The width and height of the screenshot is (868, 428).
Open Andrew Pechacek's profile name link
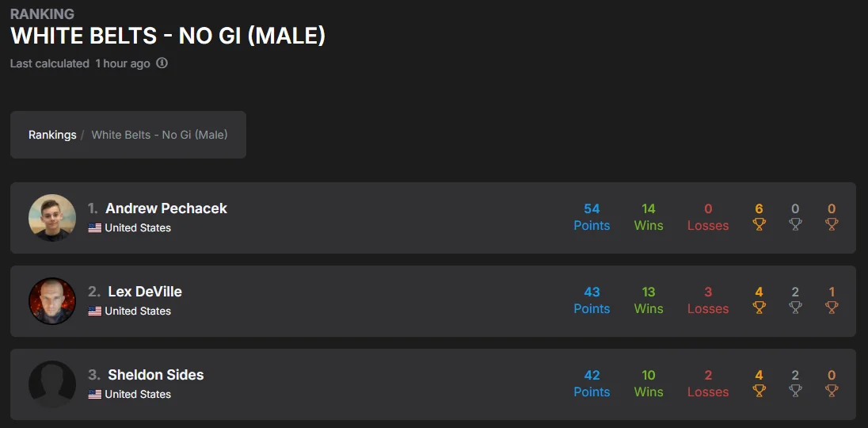(x=166, y=208)
